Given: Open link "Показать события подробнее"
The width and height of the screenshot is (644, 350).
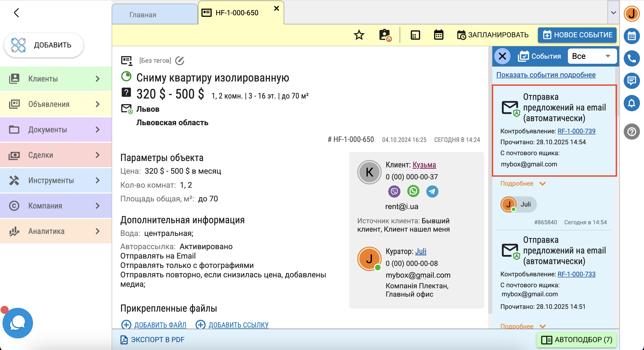Looking at the screenshot, I should point(546,75).
